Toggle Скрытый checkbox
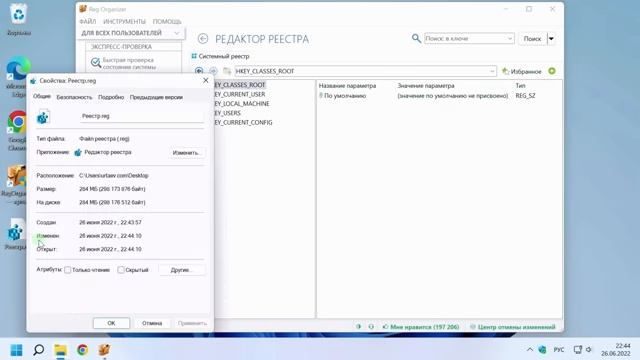The image size is (640, 360). tap(121, 270)
